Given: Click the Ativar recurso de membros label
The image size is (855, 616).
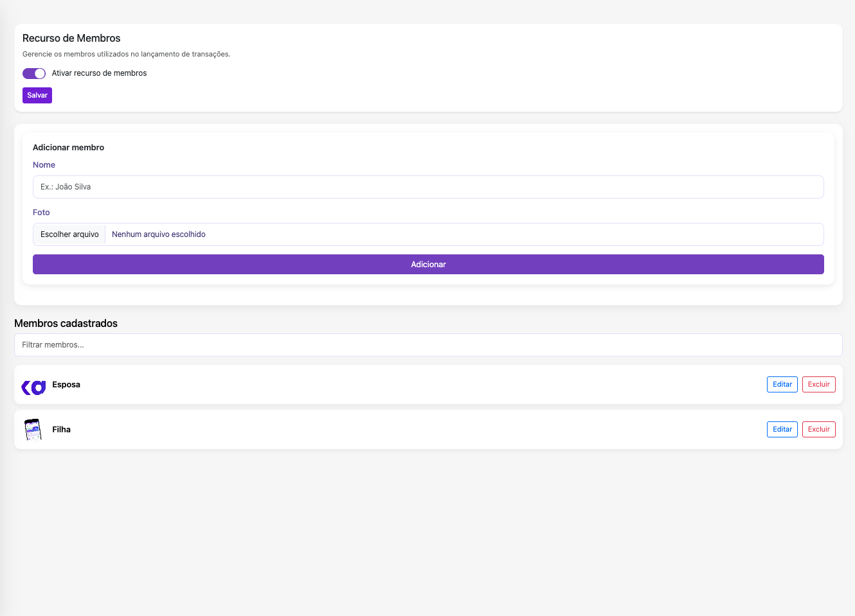Looking at the screenshot, I should pos(99,73).
